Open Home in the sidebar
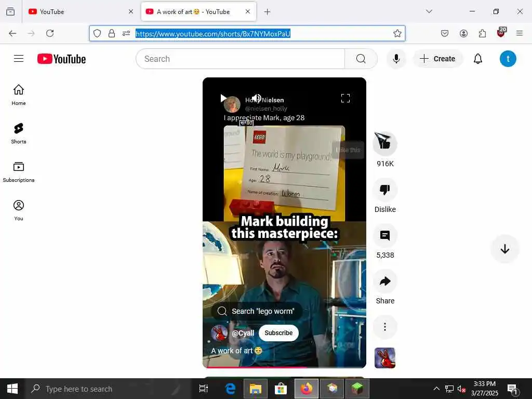This screenshot has height=399, width=532. coord(19,95)
